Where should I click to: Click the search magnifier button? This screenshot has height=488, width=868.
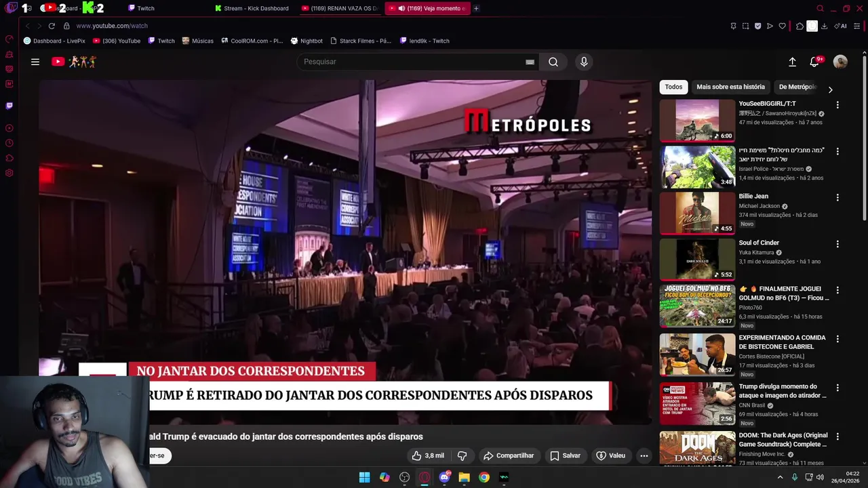pyautogui.click(x=553, y=62)
